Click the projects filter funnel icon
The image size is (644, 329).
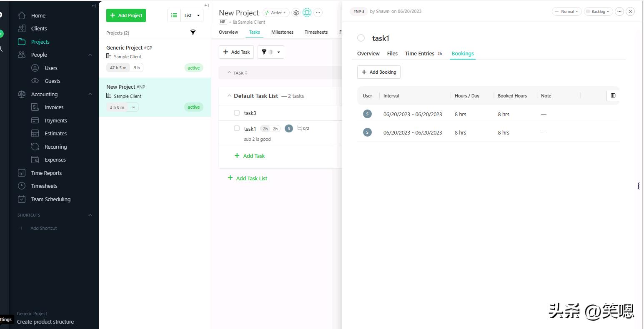point(193,32)
